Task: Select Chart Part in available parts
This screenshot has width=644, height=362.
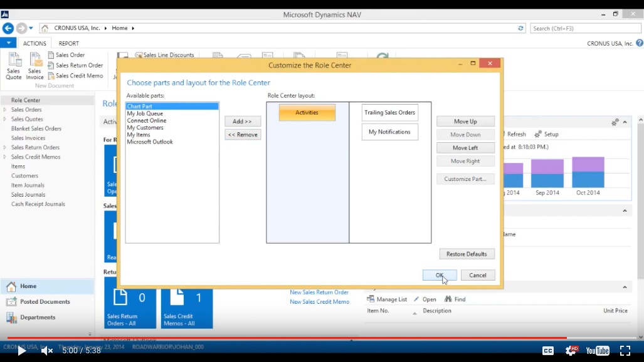Action: (172, 106)
